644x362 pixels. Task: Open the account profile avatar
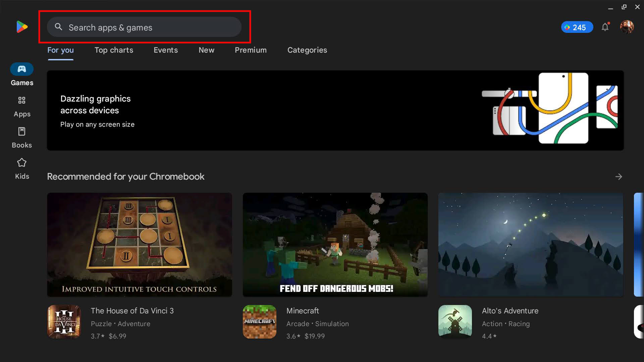[627, 27]
